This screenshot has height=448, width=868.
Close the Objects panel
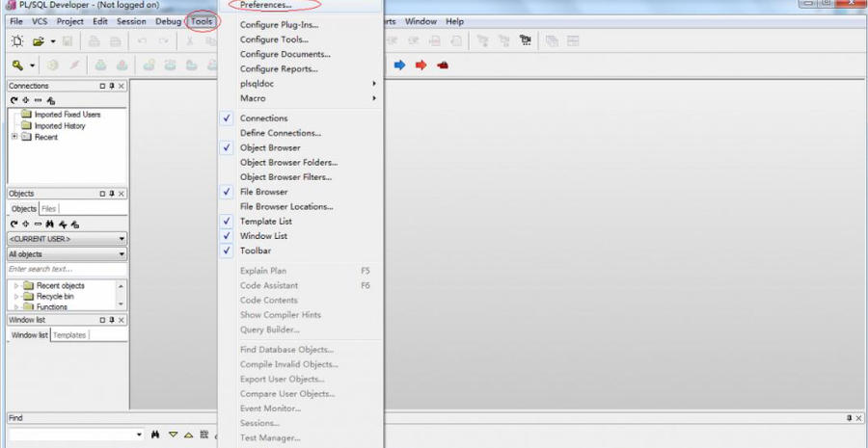(x=122, y=195)
